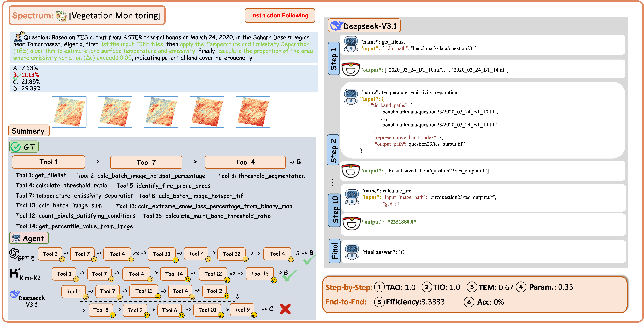Click the robot icon in Final answer row
This screenshot has height=323, width=644.
tap(352, 252)
